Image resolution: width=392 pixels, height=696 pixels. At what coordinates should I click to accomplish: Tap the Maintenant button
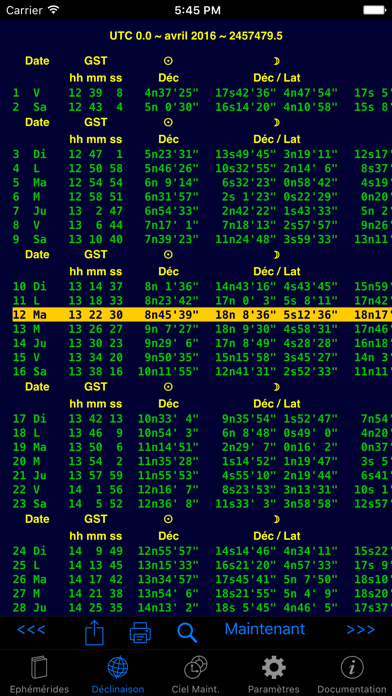265,629
